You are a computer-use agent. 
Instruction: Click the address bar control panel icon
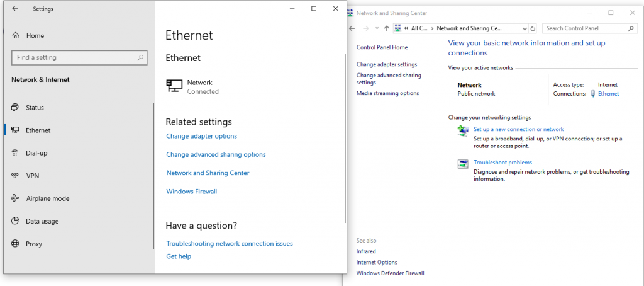coord(397,28)
